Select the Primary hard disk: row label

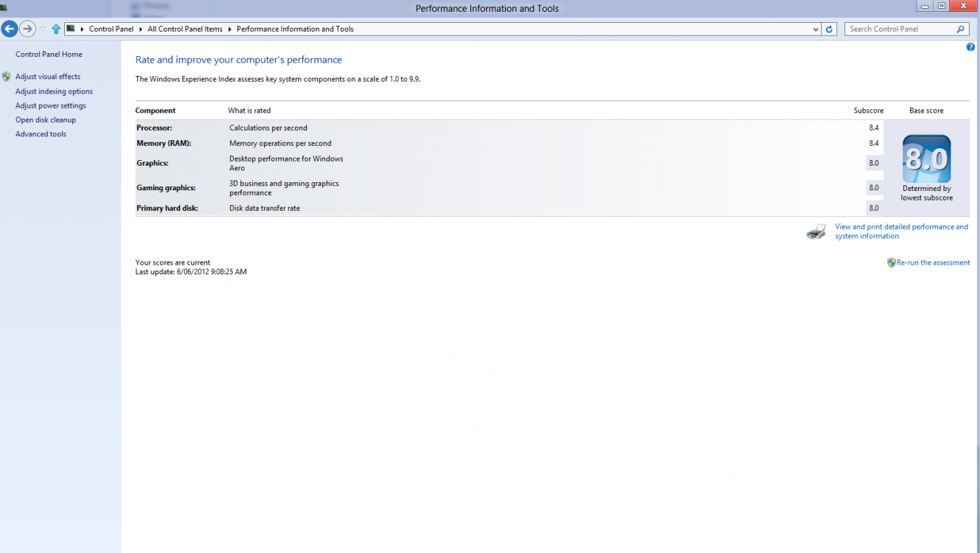pyautogui.click(x=167, y=208)
